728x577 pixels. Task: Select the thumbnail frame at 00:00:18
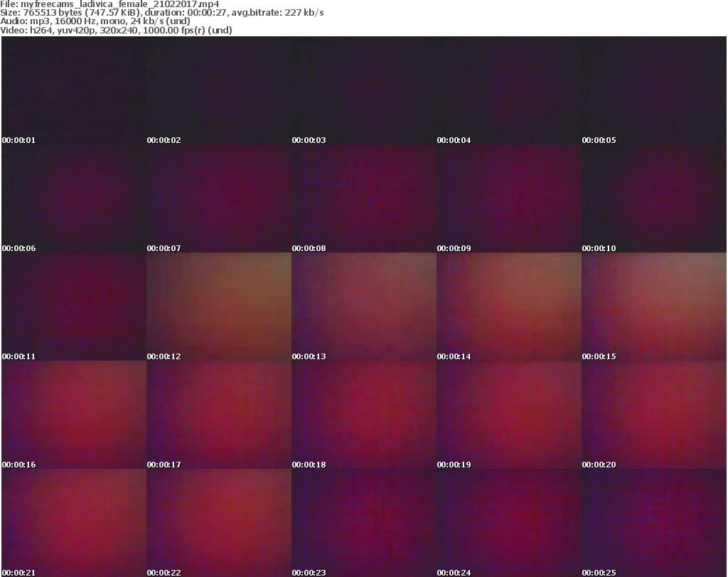364,415
